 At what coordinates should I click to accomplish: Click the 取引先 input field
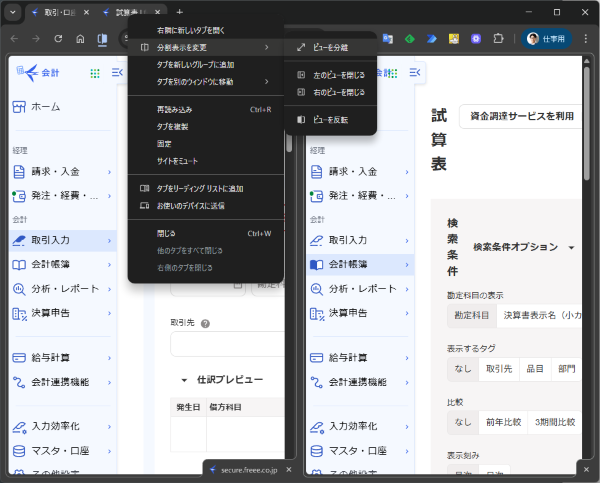[226, 344]
